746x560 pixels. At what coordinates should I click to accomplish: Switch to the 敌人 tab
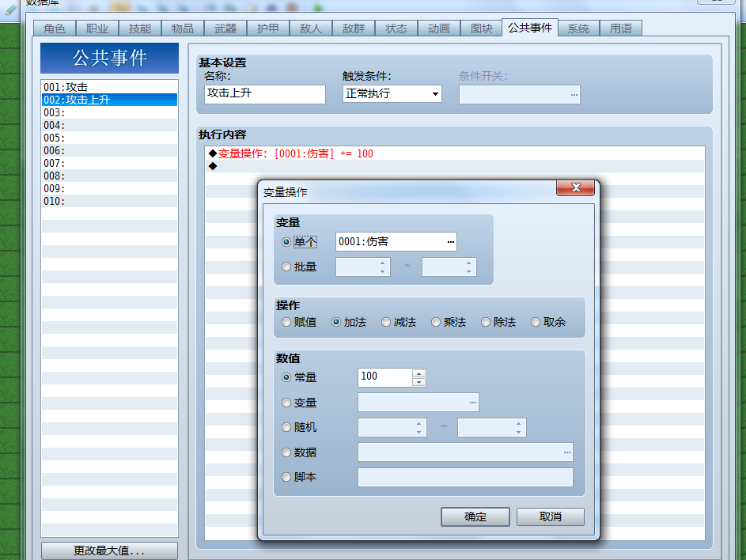[311, 28]
